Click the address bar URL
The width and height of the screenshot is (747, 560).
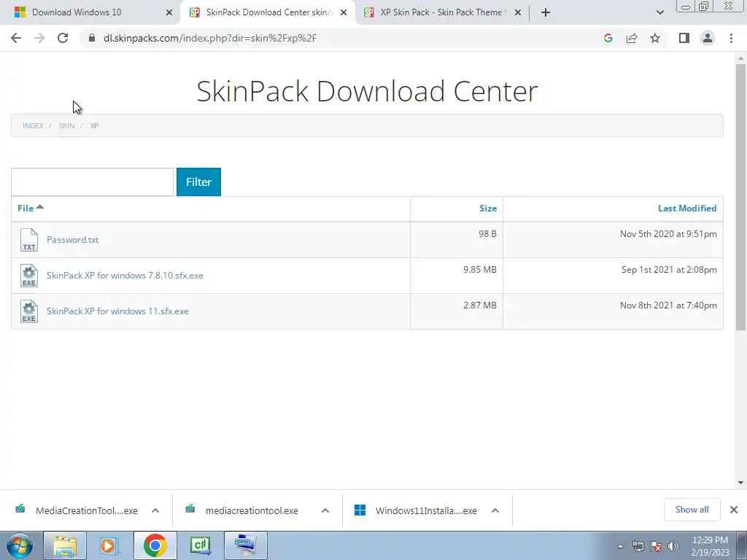[x=210, y=38]
